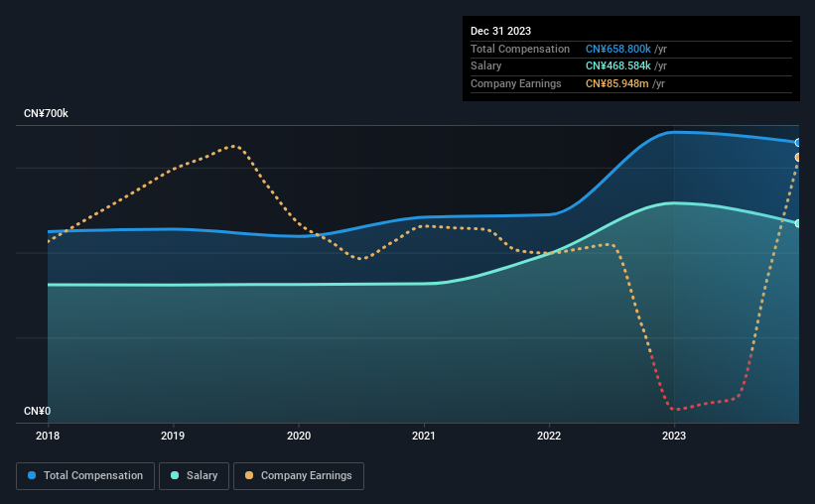
Task: Click the CN¥85.948m company earnings value
Action: click(617, 83)
